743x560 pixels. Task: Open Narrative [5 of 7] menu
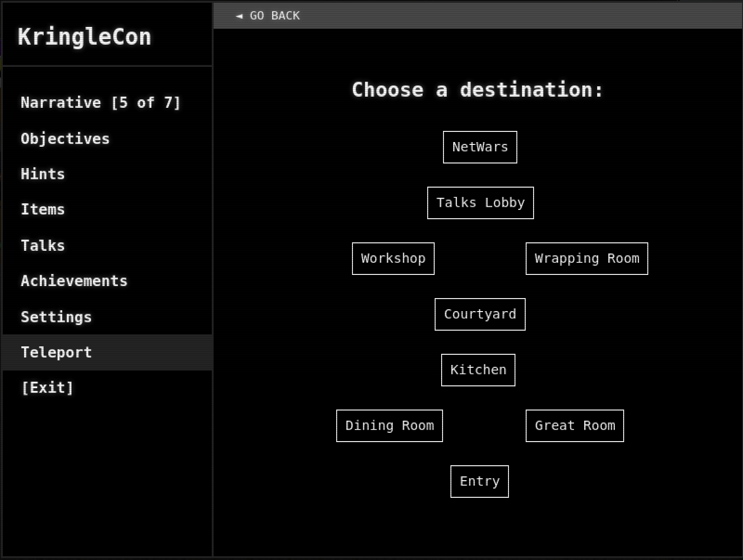tap(100, 103)
